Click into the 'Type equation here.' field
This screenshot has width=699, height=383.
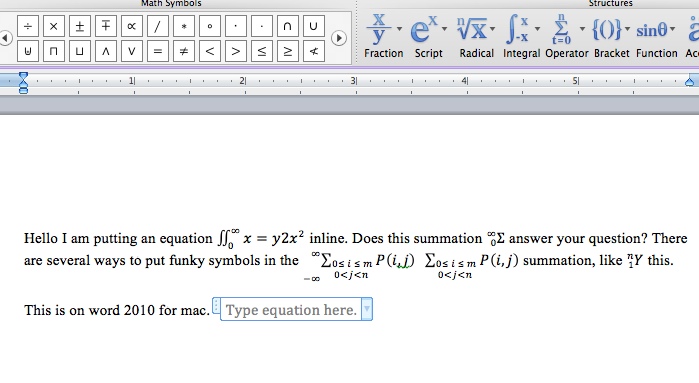291,310
